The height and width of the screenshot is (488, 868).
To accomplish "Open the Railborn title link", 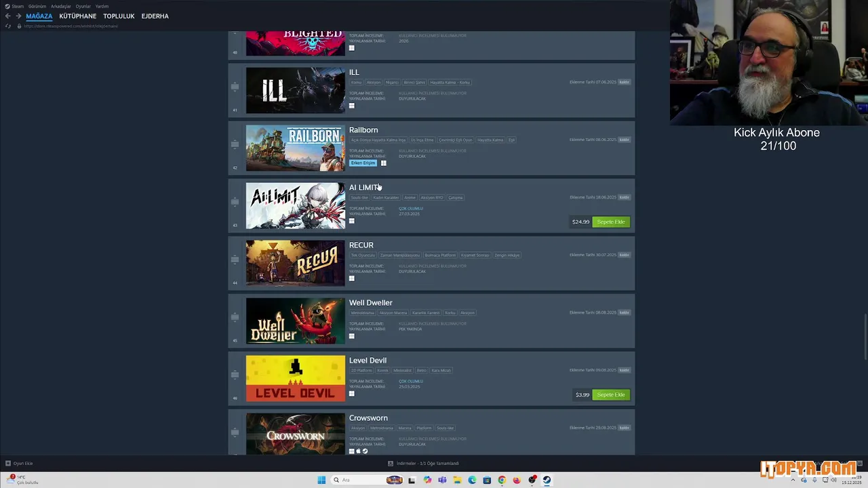I will tap(363, 130).
